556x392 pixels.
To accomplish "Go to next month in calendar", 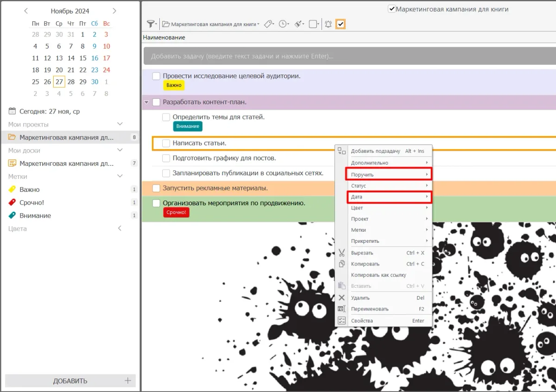I will click(x=114, y=11).
